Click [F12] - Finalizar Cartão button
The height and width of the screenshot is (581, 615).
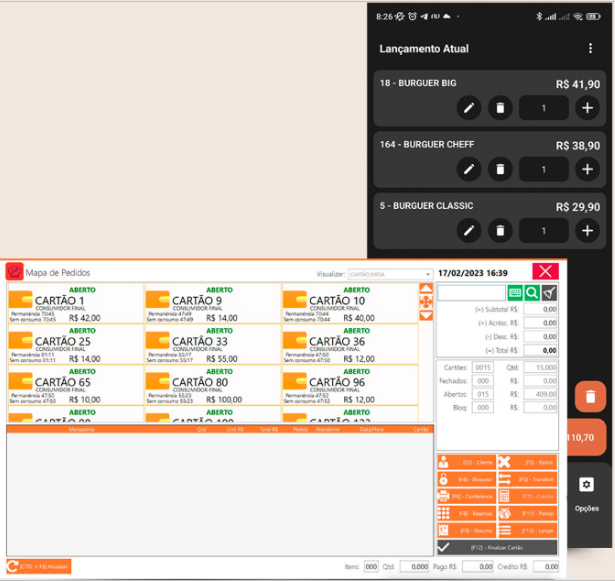(x=497, y=548)
